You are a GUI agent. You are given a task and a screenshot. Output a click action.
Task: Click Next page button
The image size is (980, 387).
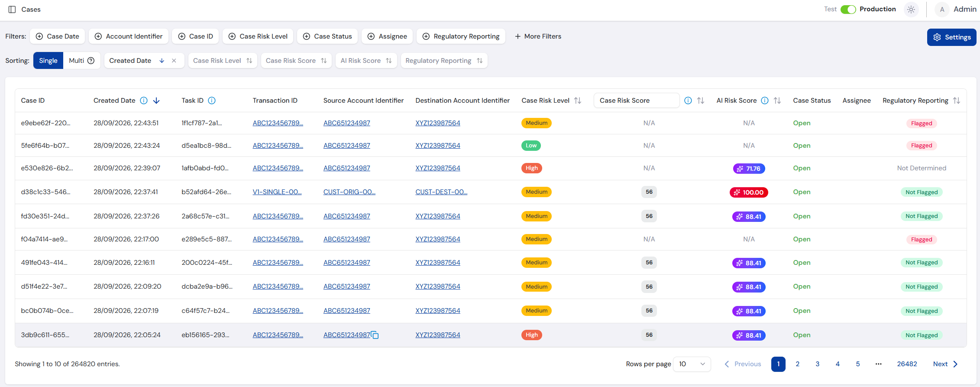946,364
